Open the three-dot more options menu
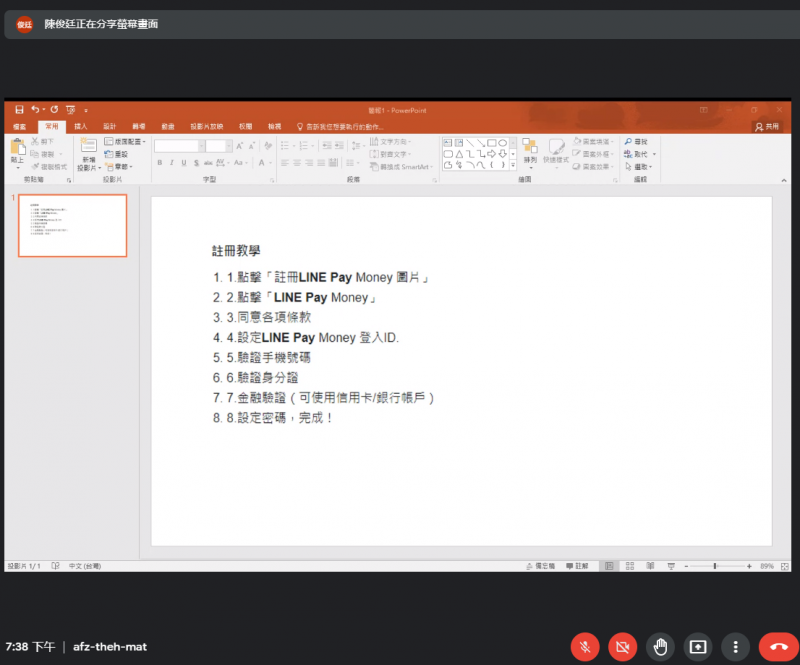Screen dimensions: 800x665 735,647
